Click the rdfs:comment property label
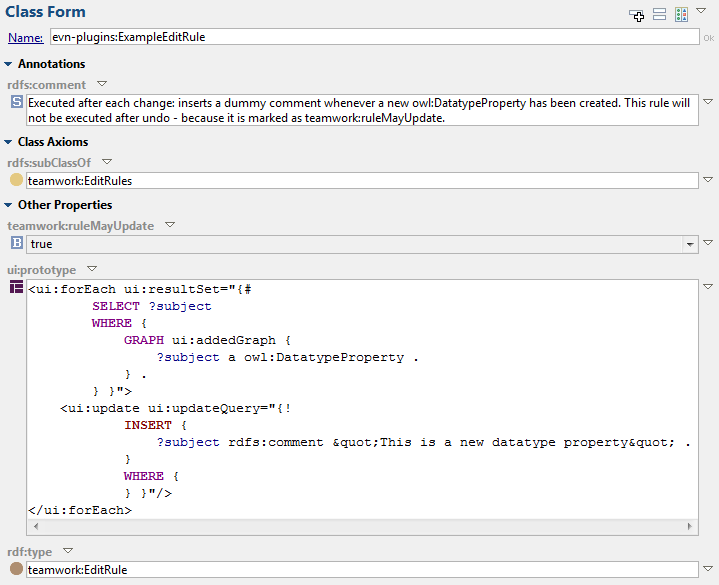 pyautogui.click(x=46, y=85)
